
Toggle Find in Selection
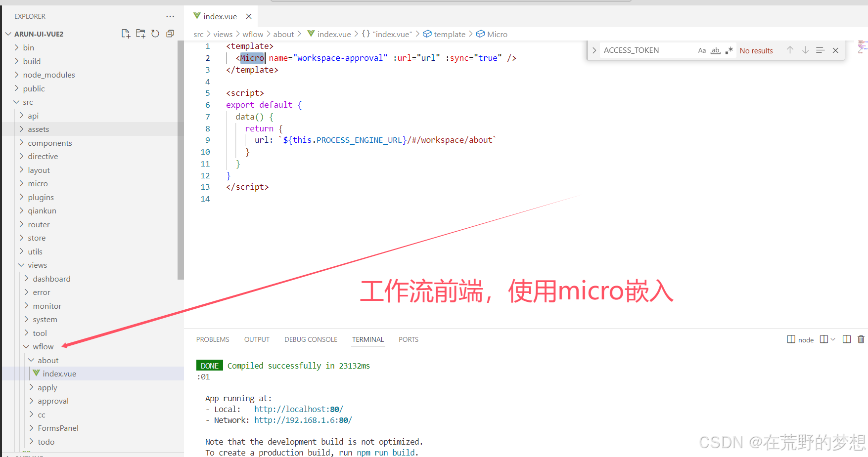(821, 50)
